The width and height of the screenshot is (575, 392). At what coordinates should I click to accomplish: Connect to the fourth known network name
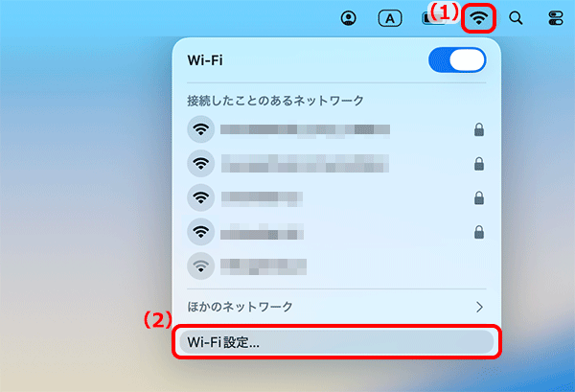point(262,232)
